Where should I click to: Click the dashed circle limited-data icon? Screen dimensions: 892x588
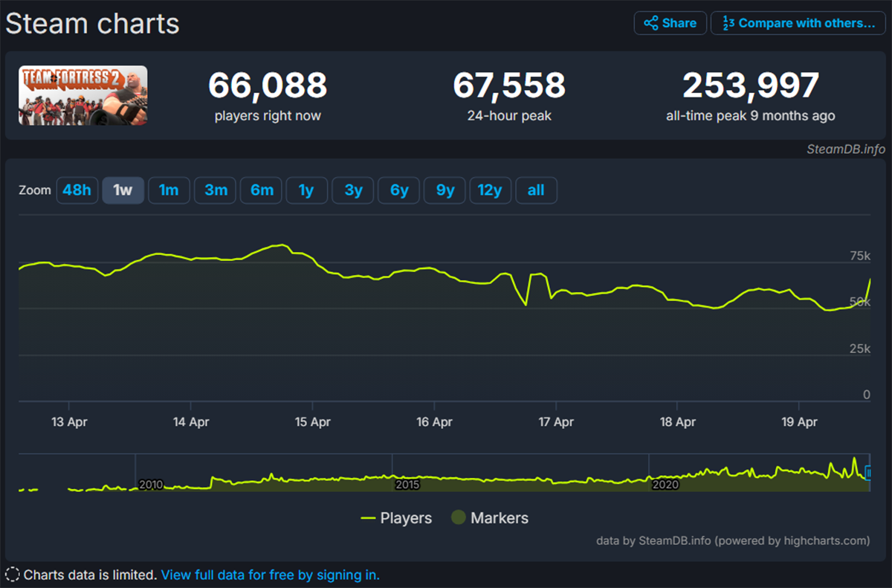(x=12, y=575)
